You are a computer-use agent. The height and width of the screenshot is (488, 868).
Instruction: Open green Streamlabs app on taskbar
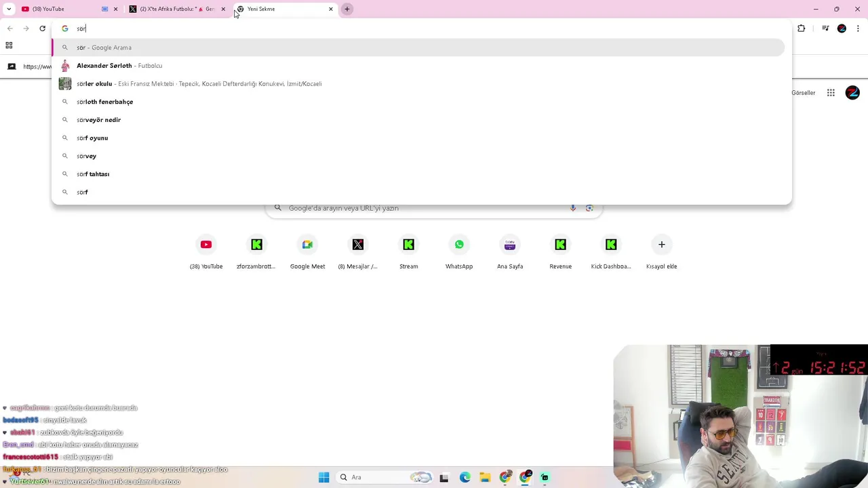(545, 477)
